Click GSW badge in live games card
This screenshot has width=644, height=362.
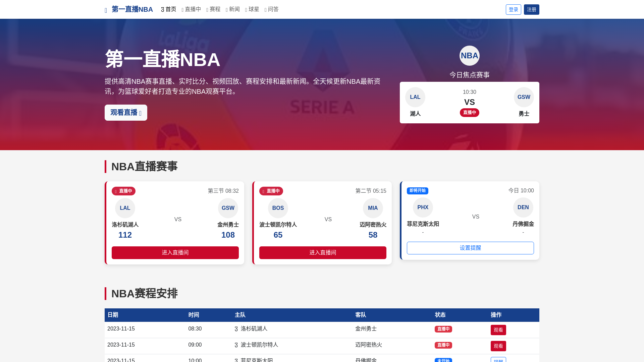(228, 208)
